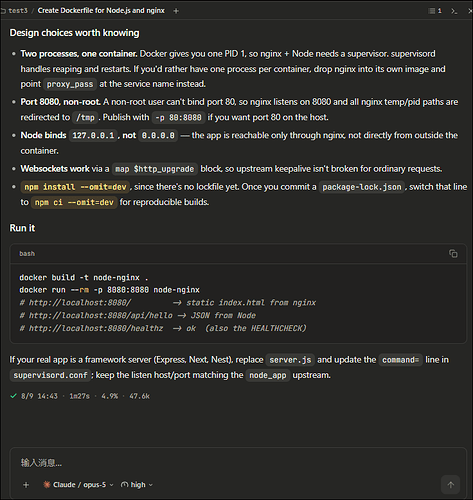The width and height of the screenshot is (473, 500).
Task: Click the 'Two processes, one container.' bold text
Action: [79, 54]
